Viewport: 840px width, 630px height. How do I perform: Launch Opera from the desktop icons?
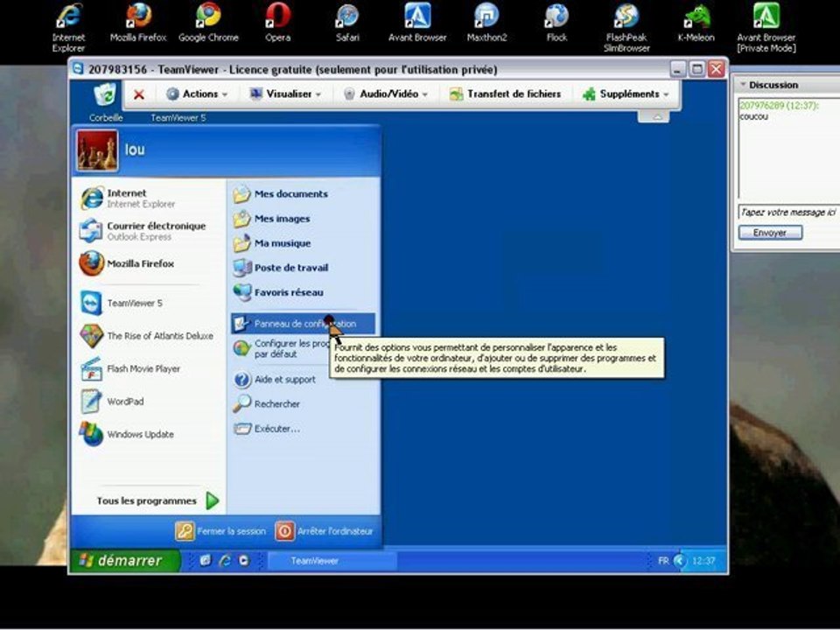tap(277, 23)
